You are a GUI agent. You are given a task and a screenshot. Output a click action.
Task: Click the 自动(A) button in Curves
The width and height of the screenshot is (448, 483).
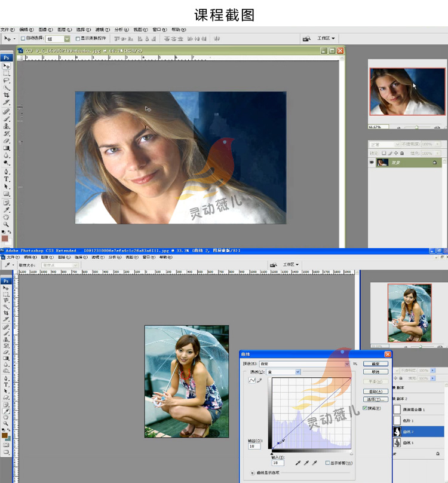pyautogui.click(x=375, y=391)
